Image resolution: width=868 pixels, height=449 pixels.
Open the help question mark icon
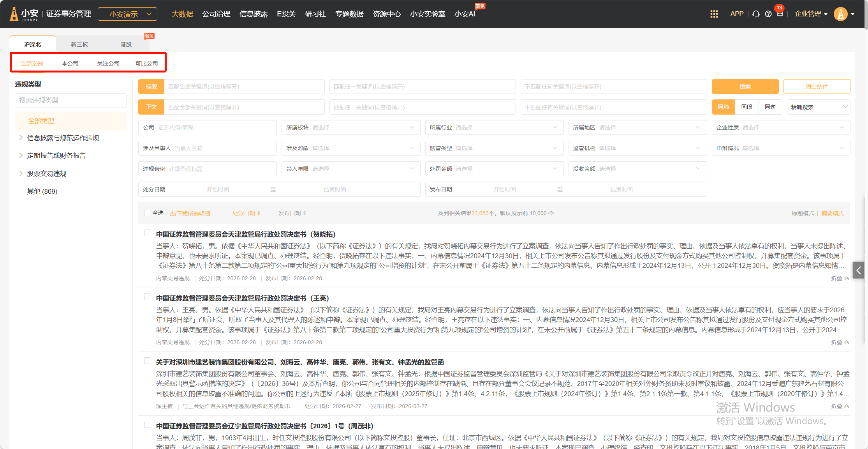point(768,14)
